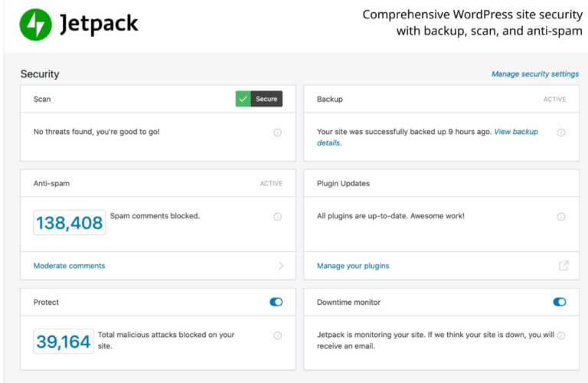Click the Plugin Updates card title
Screen dimensions: 588x383
click(343, 183)
